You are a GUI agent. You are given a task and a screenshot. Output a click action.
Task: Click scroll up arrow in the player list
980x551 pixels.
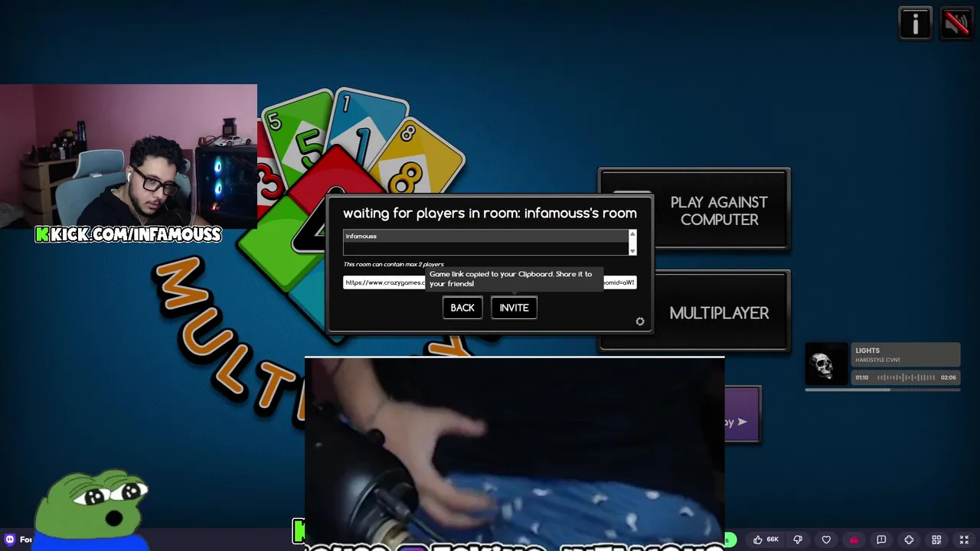[x=632, y=233]
